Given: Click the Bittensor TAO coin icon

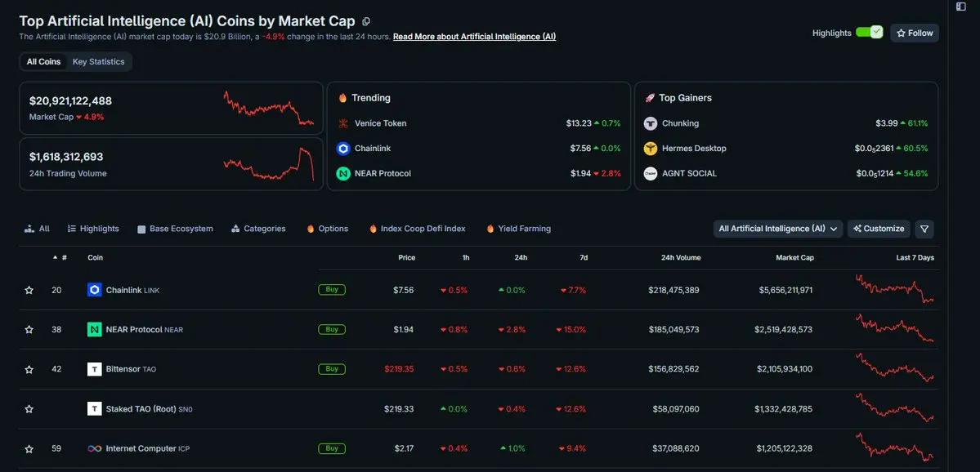Looking at the screenshot, I should pos(94,369).
